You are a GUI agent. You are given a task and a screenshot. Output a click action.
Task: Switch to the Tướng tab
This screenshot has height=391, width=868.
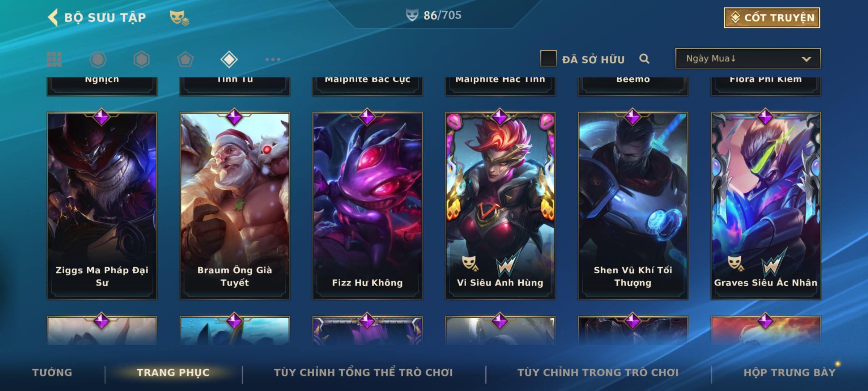point(52,373)
